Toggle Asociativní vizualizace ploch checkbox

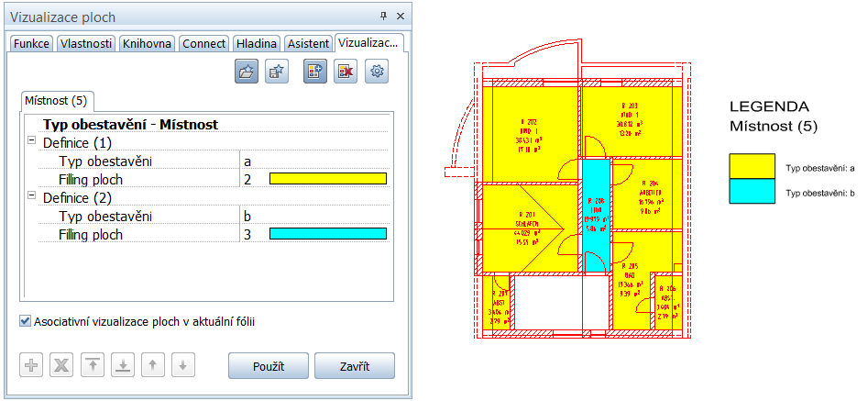tap(25, 322)
